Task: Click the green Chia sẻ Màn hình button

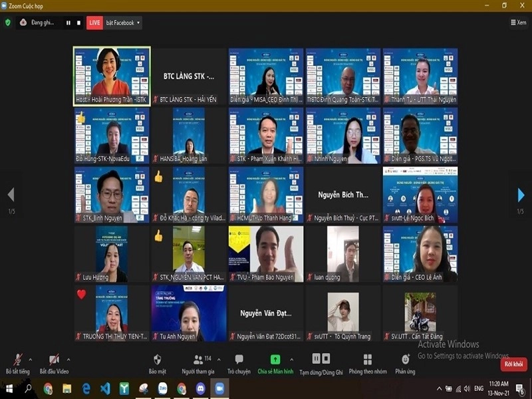Action: pos(275,363)
